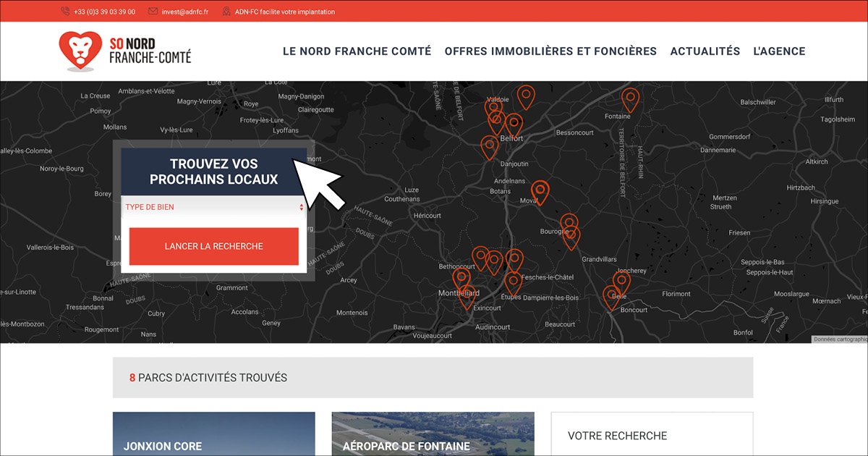The height and width of the screenshot is (456, 868).
Task: Click the person icon before ADN-FC text
Action: [x=226, y=12]
